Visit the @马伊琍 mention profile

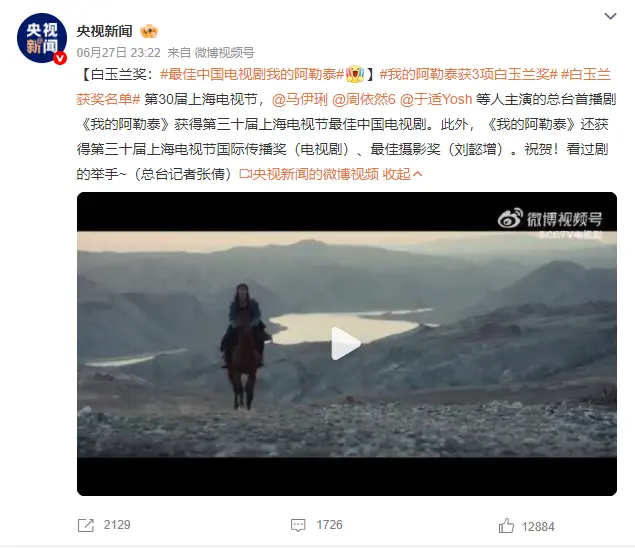[x=300, y=99]
